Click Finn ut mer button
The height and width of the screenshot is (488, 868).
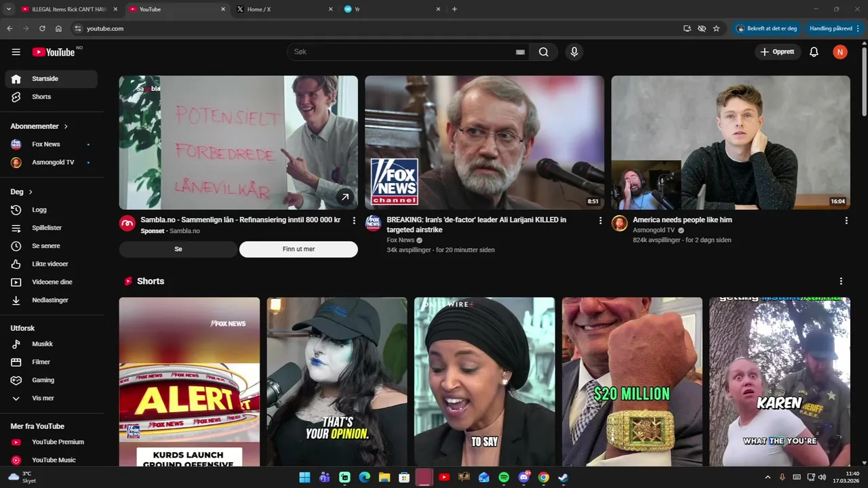298,249
